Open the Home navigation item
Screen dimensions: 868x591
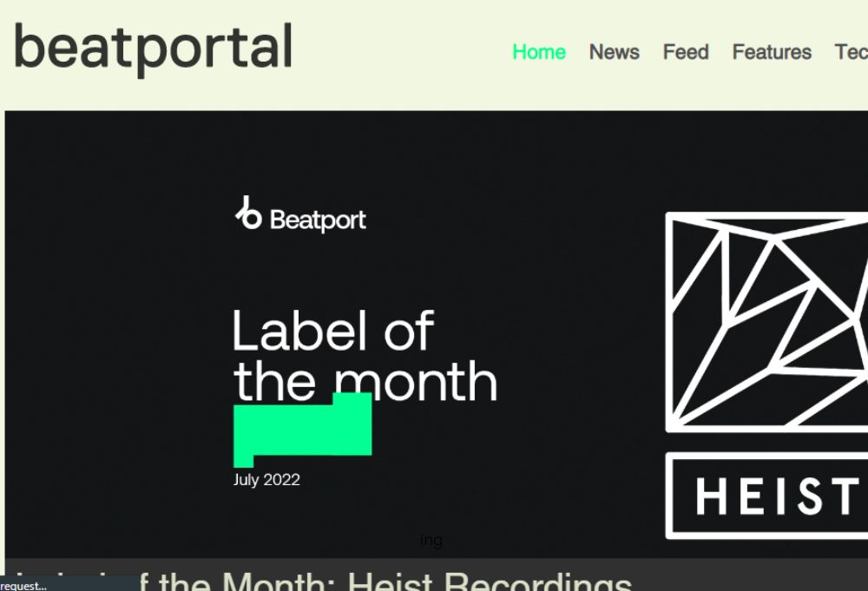[x=539, y=52]
